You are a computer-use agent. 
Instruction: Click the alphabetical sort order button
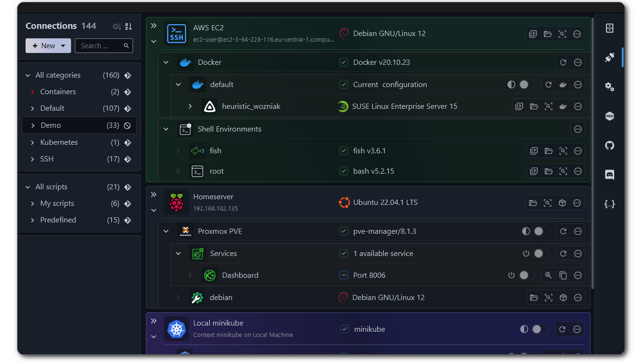click(x=128, y=26)
